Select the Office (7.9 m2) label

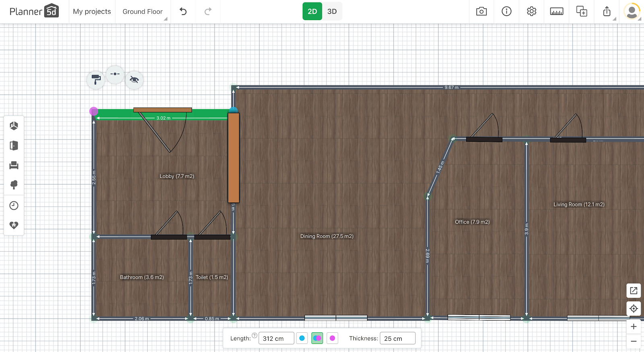coord(472,222)
